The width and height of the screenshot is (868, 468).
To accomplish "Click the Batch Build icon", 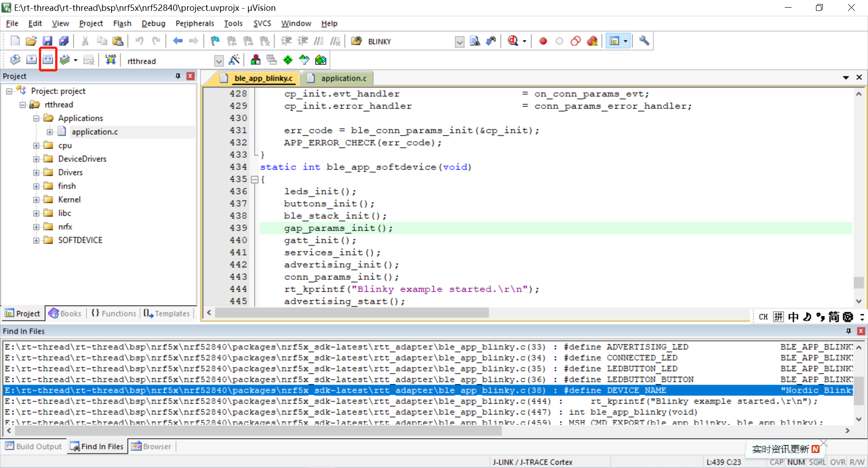I will click(65, 60).
